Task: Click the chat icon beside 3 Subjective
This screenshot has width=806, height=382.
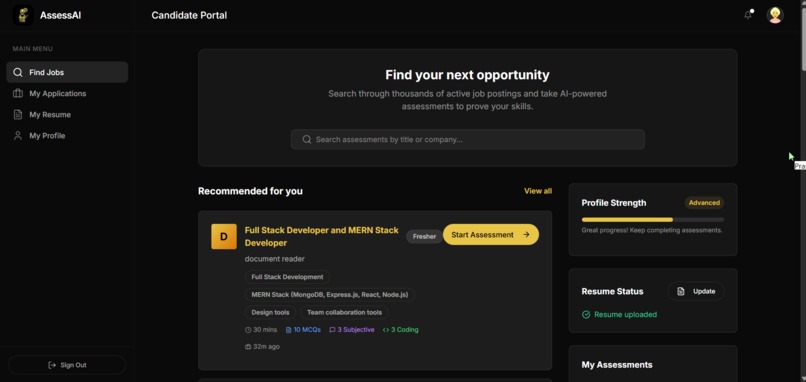Action: pos(332,330)
